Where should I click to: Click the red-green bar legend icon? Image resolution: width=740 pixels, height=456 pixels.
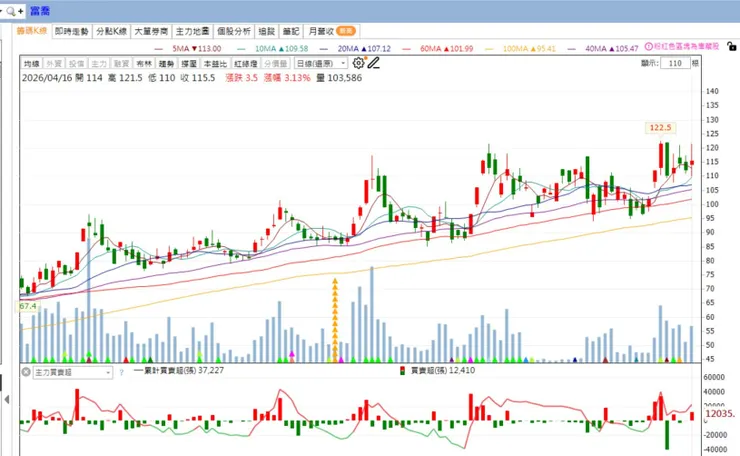(403, 371)
